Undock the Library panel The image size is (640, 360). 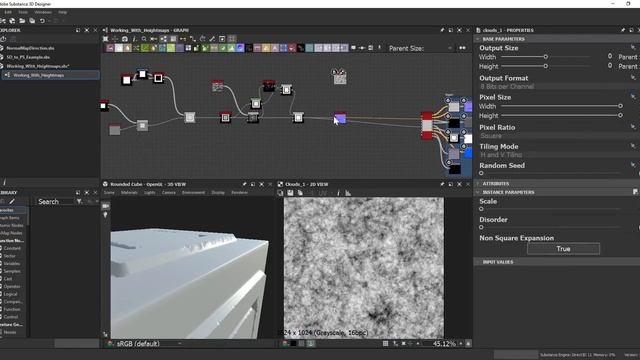78,193
